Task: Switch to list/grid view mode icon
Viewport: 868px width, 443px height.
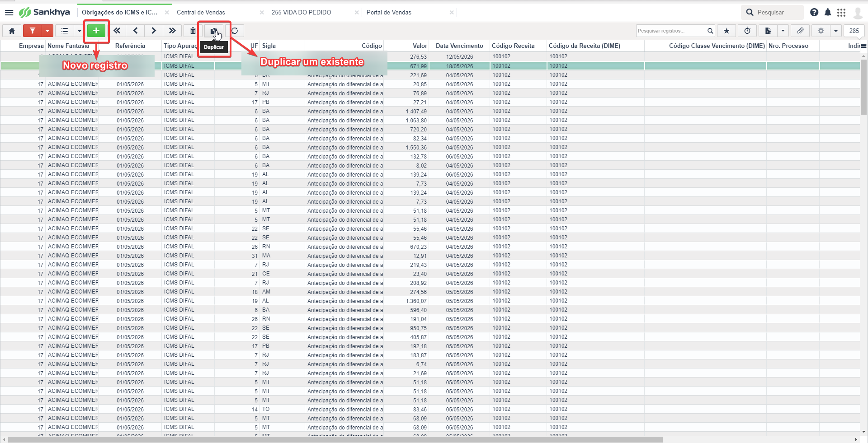Action: 65,31
